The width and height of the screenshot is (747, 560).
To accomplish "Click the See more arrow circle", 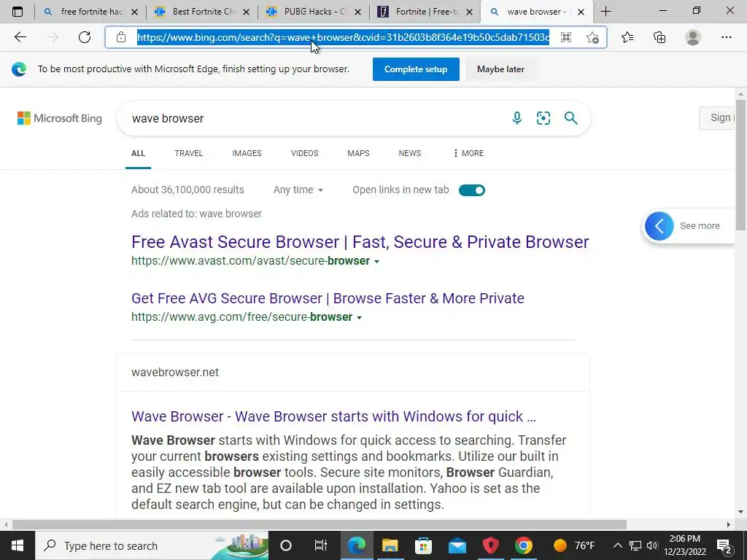I will [659, 226].
